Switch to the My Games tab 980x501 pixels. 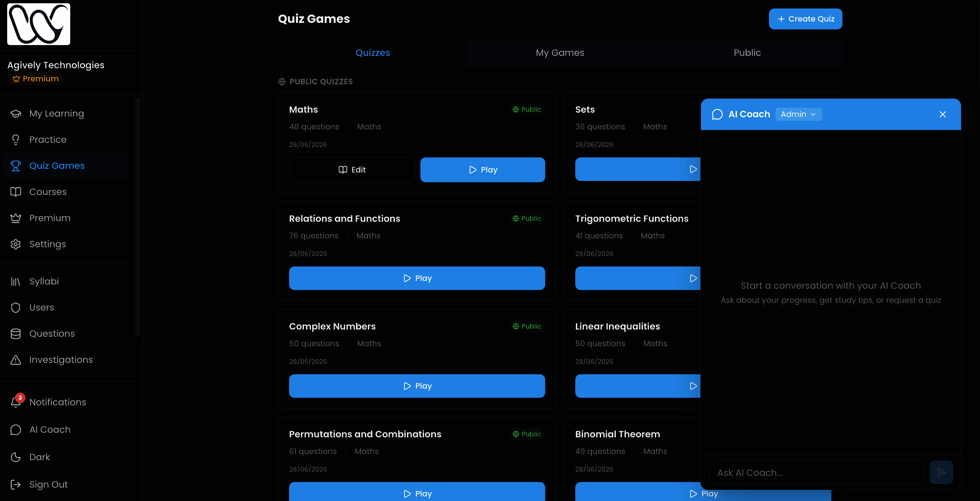(560, 53)
